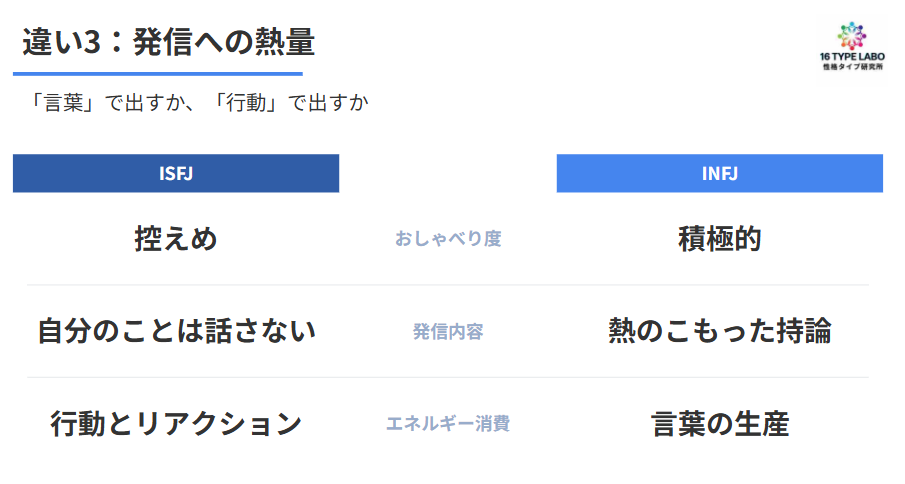This screenshot has height=484, width=905.
Task: Select the slide title 違い3：発信への熱量
Action: point(168,42)
